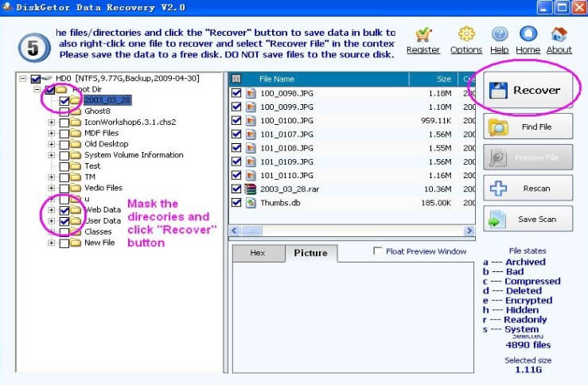Go to Home icon

click(x=528, y=34)
